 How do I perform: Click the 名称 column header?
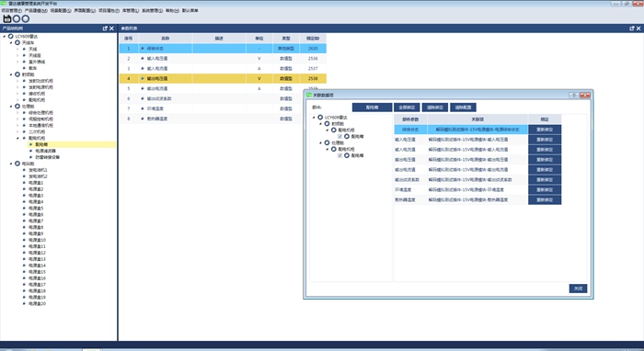165,39
